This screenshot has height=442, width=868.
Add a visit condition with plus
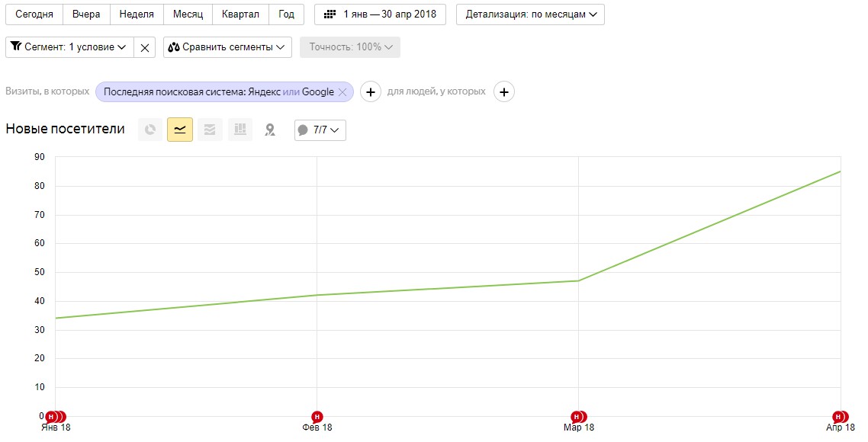coord(371,92)
